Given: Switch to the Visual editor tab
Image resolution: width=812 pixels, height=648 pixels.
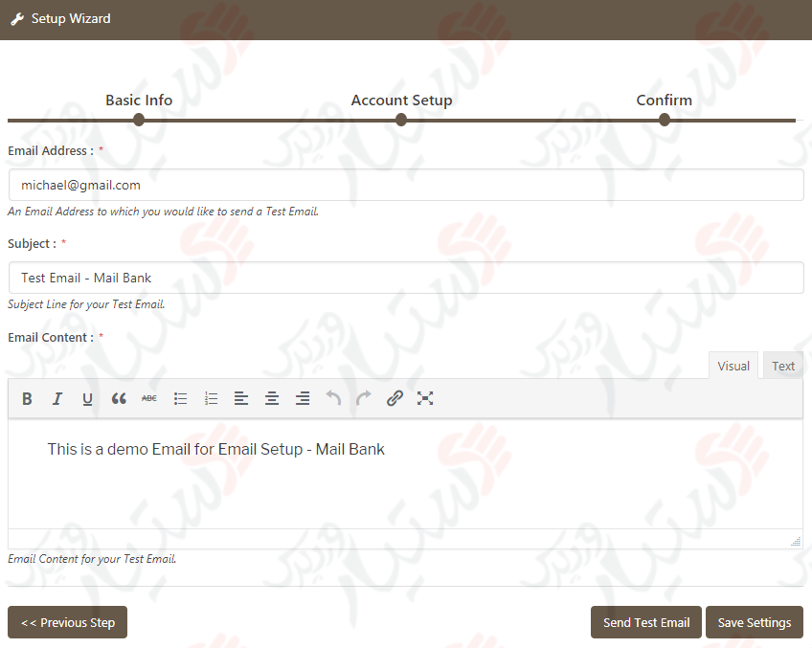Looking at the screenshot, I should 733,365.
